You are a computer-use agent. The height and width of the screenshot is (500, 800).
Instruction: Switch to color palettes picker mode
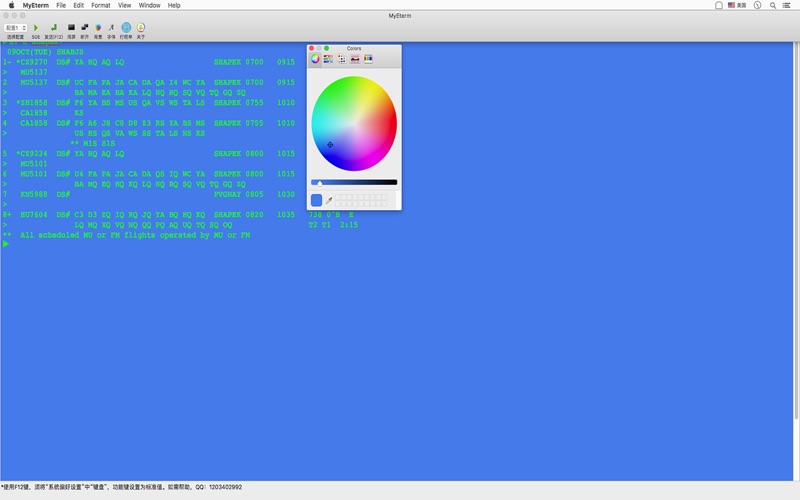(341, 59)
